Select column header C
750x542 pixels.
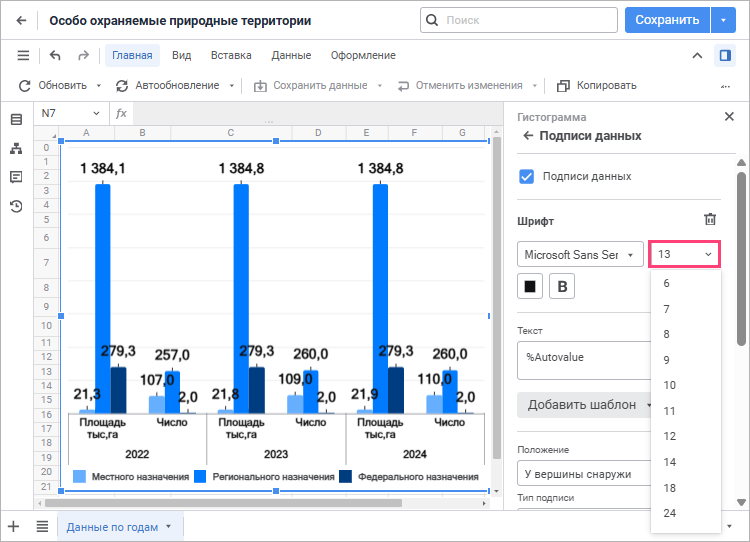coord(231,133)
